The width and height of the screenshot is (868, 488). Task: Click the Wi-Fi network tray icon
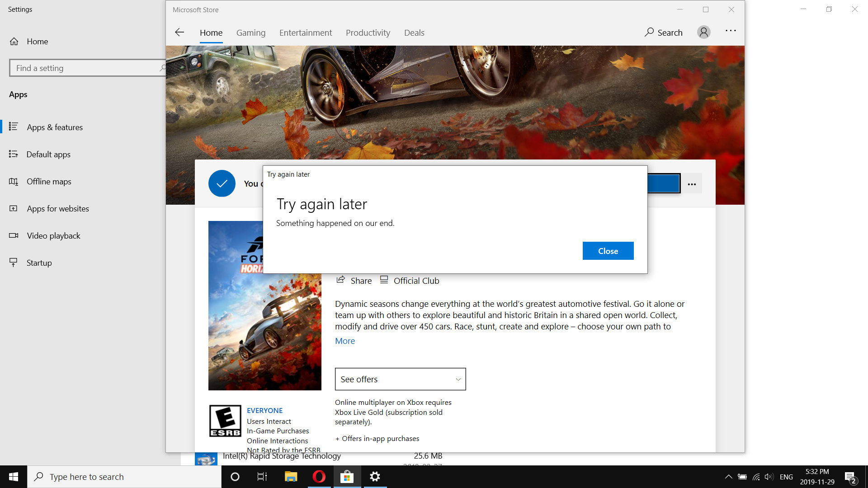click(756, 477)
